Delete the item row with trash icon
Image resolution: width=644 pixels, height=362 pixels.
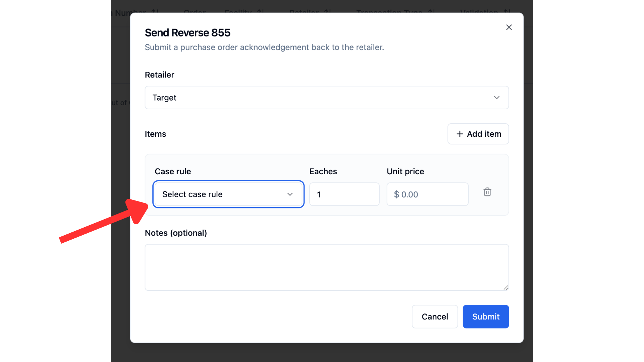click(487, 192)
